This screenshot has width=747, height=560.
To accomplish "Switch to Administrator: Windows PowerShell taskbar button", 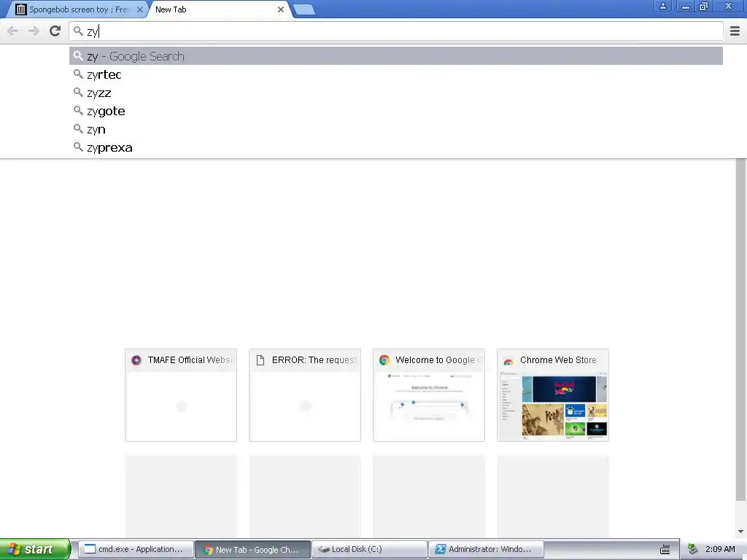I will click(x=487, y=550).
